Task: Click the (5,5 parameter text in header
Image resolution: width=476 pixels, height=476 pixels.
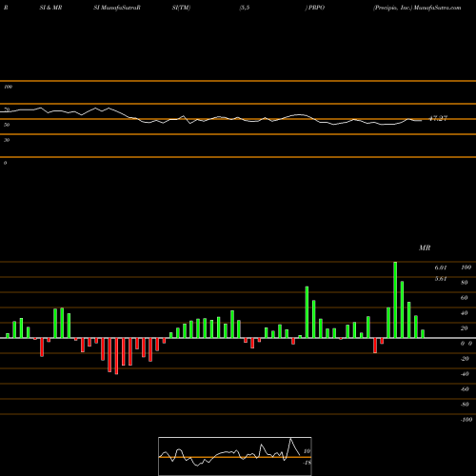Action: coord(245,8)
